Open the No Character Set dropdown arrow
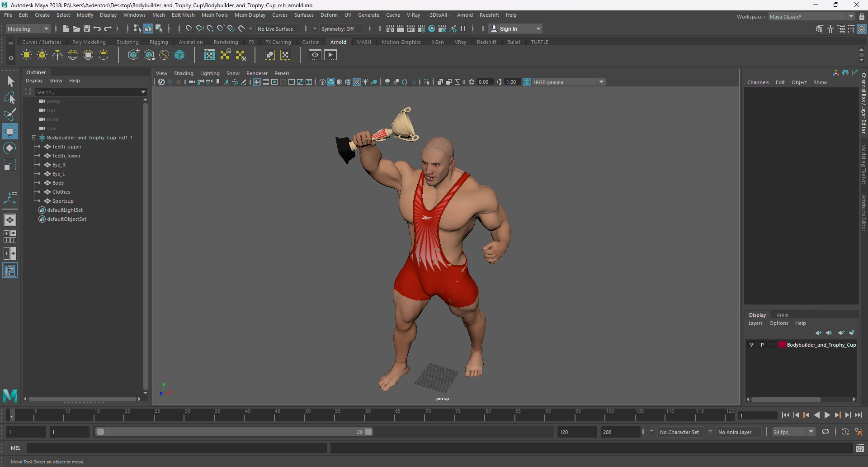868x467 pixels. [x=652, y=432]
